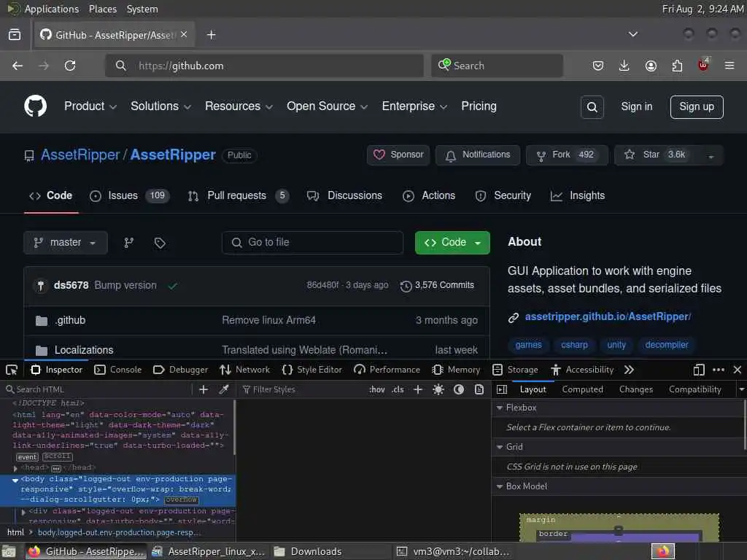Activate the element picker in devtools
This screenshot has height=560, width=747.
click(12, 370)
